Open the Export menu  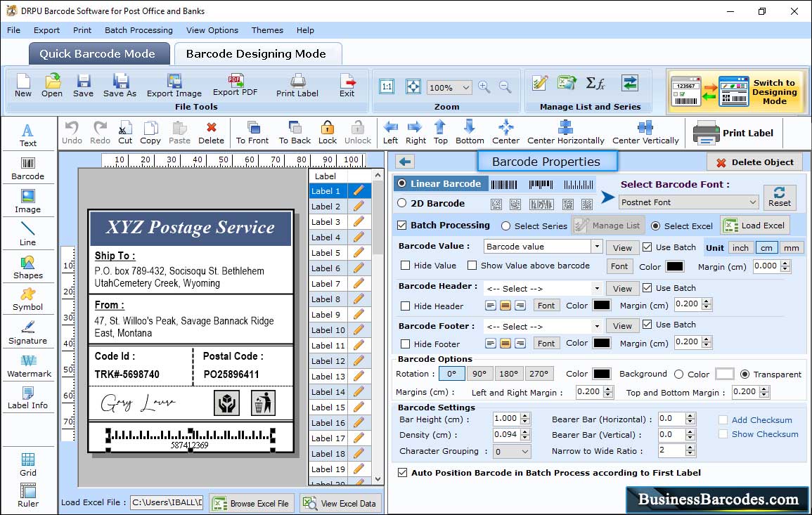click(46, 30)
